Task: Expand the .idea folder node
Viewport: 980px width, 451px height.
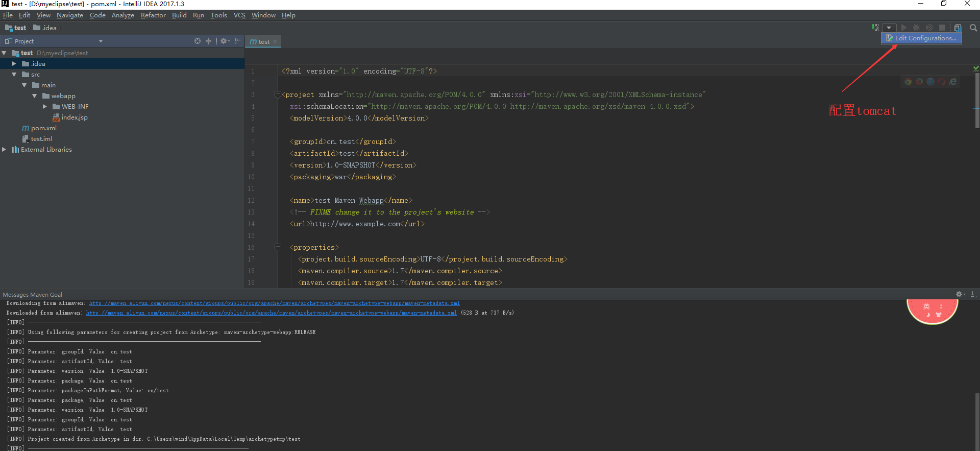Action: 14,64
